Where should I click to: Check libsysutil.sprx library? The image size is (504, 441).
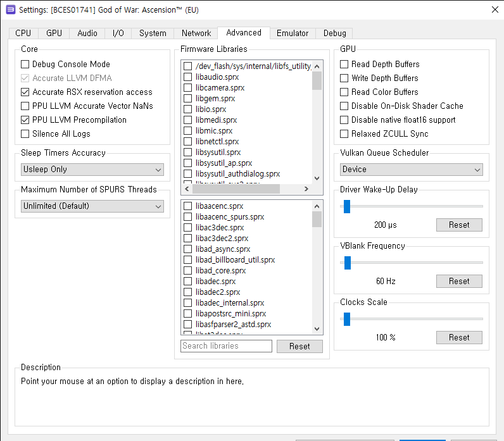click(x=187, y=152)
